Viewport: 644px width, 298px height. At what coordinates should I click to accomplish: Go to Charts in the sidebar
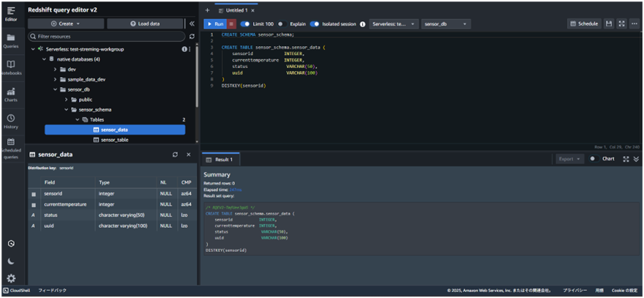[11, 94]
